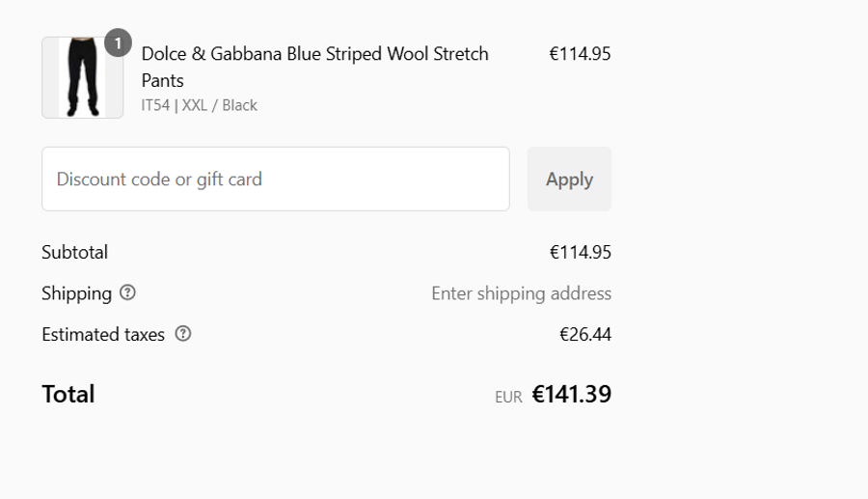Click the Subtotal amount €114.95
The width and height of the screenshot is (868, 499).
pyautogui.click(x=580, y=253)
